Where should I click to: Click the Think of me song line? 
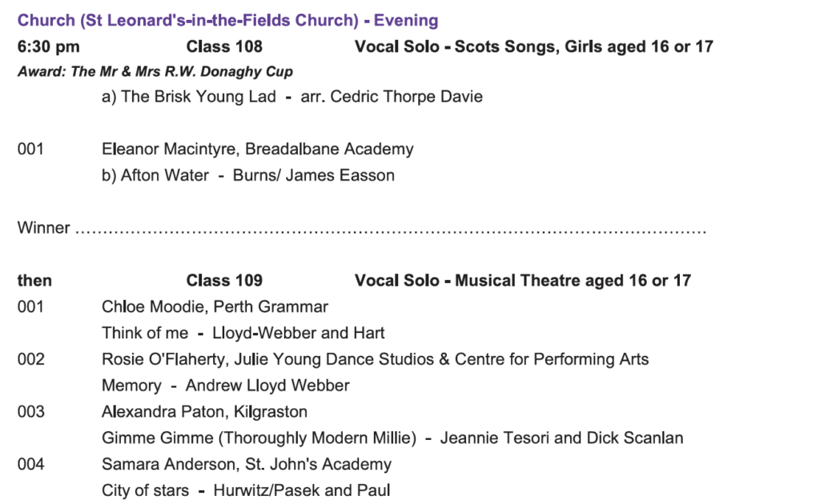pos(243,333)
